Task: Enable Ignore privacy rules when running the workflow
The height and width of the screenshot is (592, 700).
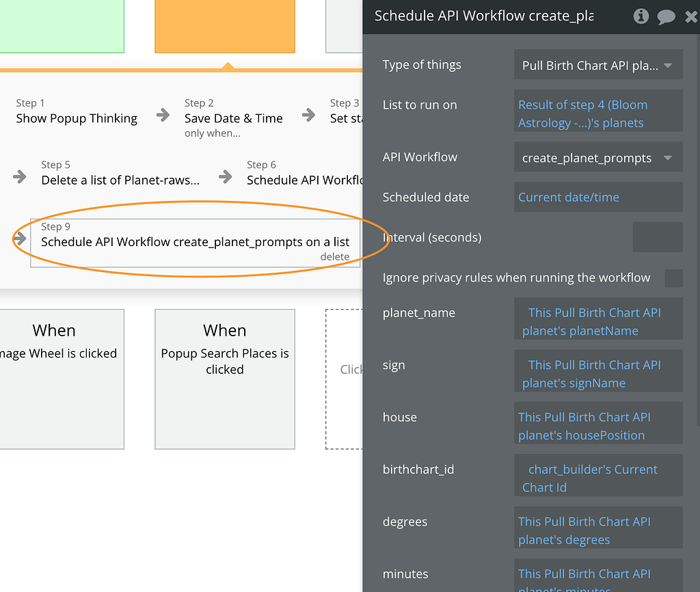Action: tap(673, 278)
